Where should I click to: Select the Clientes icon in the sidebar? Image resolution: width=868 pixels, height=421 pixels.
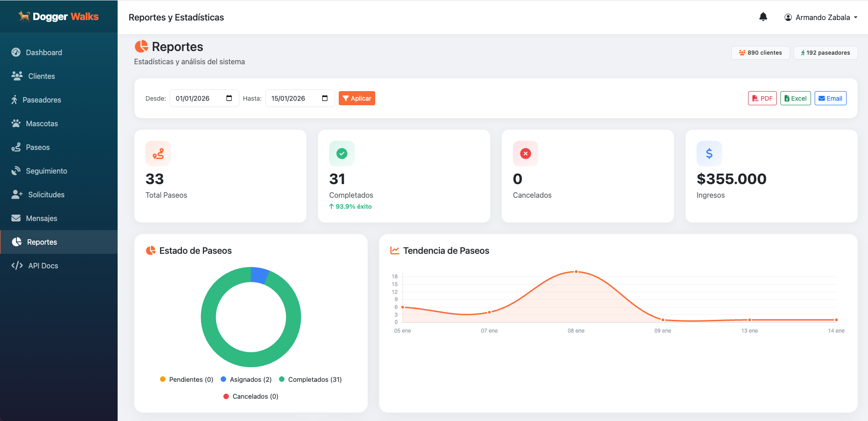16,76
